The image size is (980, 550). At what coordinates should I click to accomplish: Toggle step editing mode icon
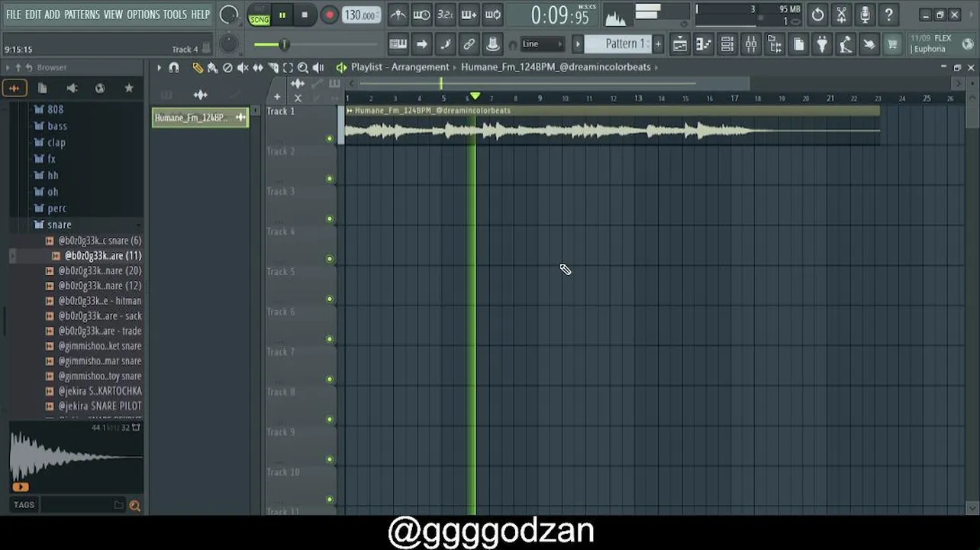click(445, 44)
